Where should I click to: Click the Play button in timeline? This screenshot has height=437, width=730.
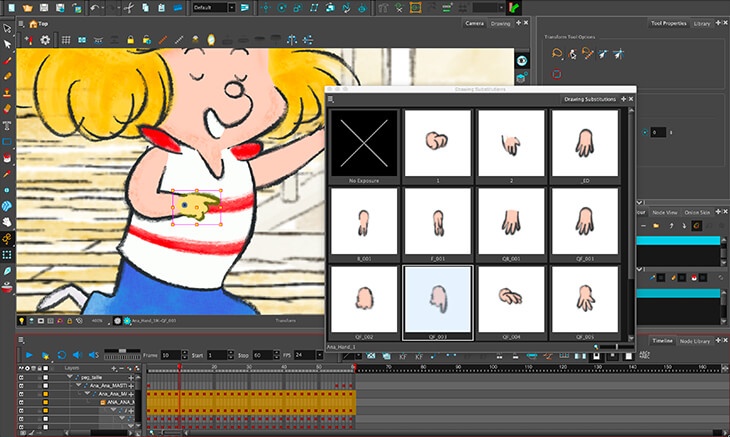(x=29, y=355)
